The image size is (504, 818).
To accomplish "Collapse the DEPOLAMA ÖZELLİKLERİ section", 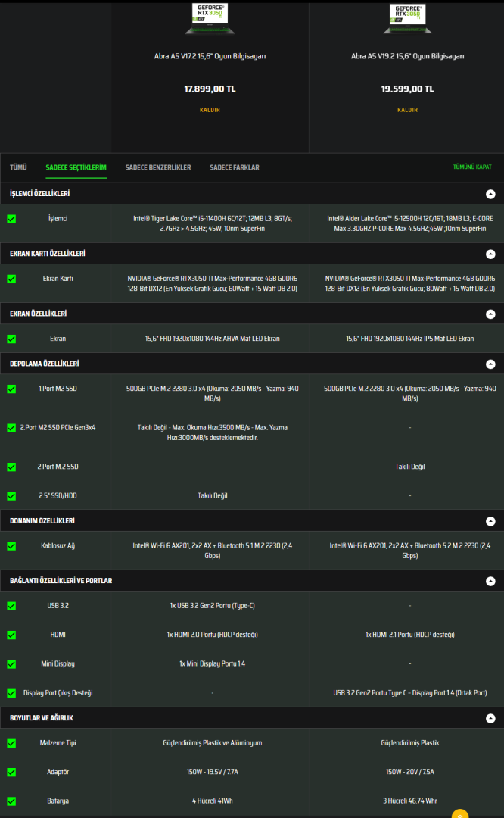I will click(490, 364).
